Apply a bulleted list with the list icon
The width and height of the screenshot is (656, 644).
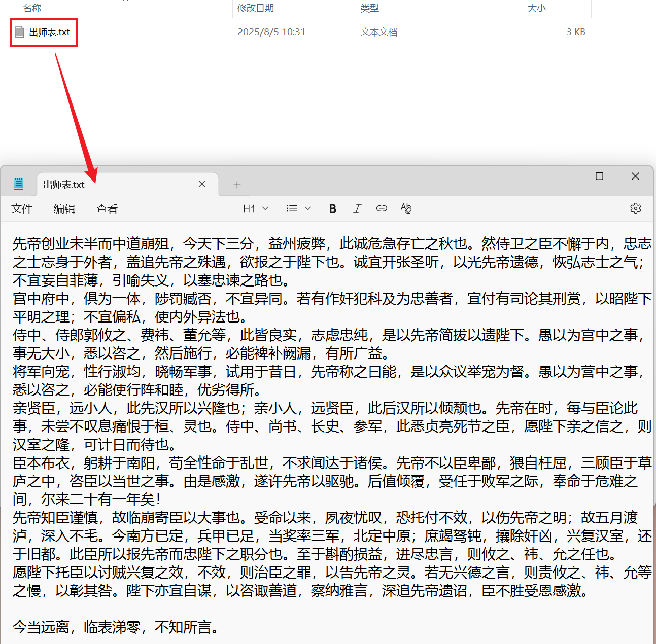(x=291, y=208)
